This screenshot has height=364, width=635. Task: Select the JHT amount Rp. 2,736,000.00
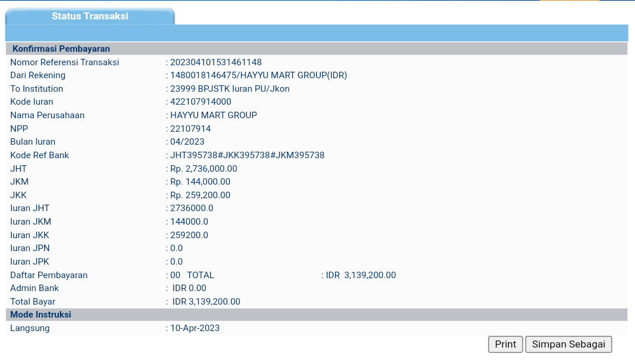(203, 169)
